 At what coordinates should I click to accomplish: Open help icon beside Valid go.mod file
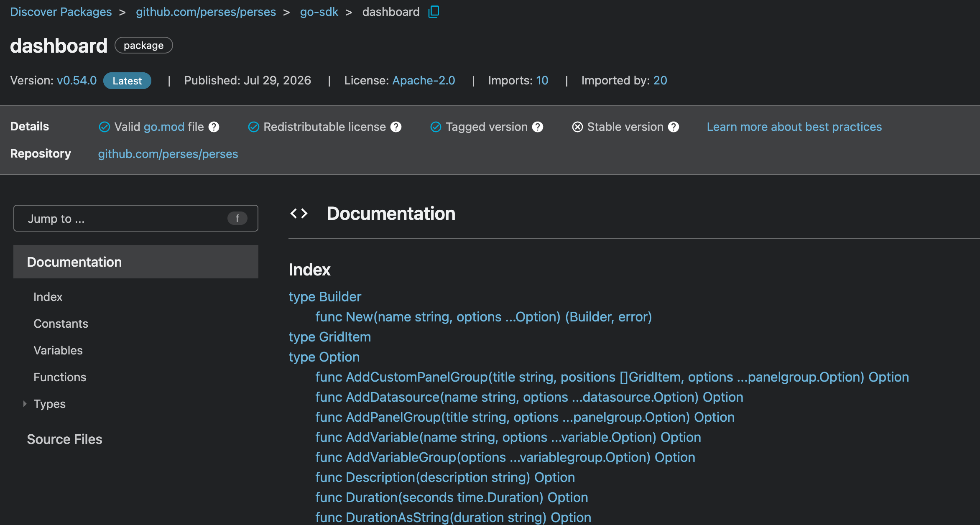click(x=214, y=127)
